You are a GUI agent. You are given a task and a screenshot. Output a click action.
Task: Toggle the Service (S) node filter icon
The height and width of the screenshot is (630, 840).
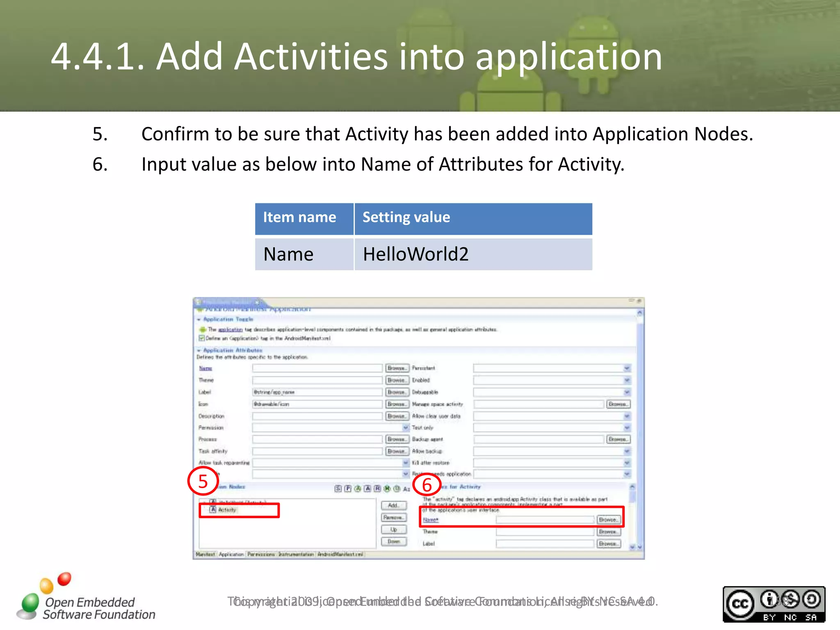coord(338,488)
